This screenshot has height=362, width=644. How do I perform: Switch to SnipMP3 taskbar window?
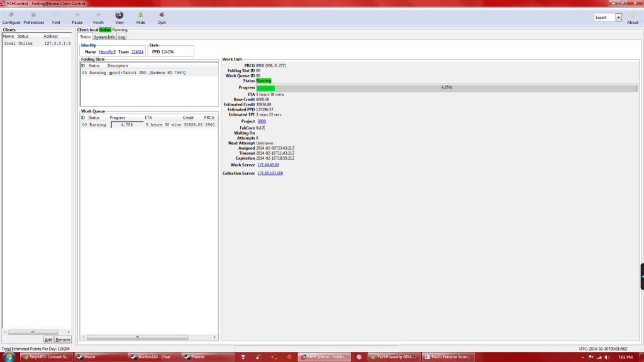[47, 357]
